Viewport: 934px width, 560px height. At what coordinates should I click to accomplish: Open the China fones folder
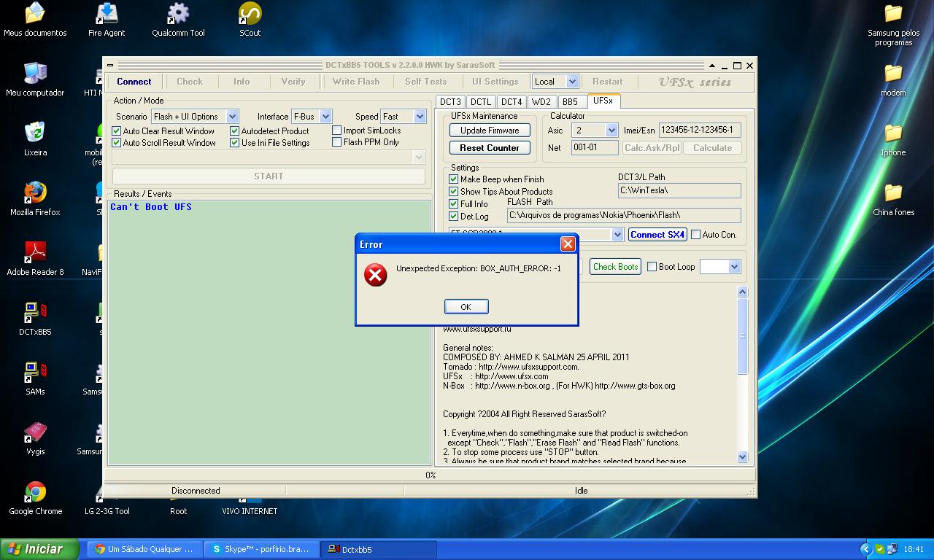click(893, 198)
